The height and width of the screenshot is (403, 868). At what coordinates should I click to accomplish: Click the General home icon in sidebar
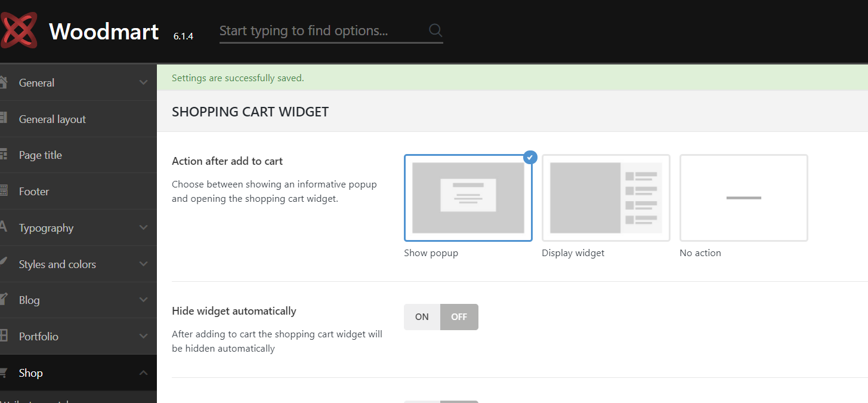(4, 82)
